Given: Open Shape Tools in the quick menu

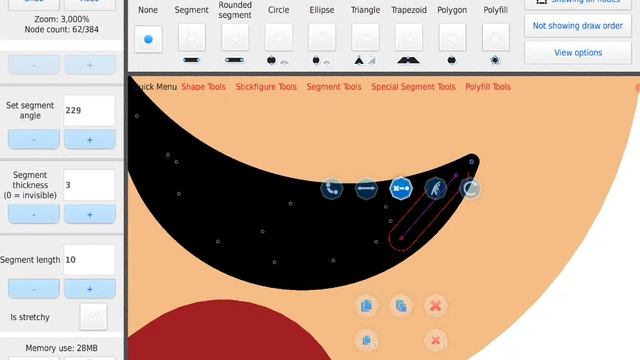Looking at the screenshot, I should pos(203,87).
